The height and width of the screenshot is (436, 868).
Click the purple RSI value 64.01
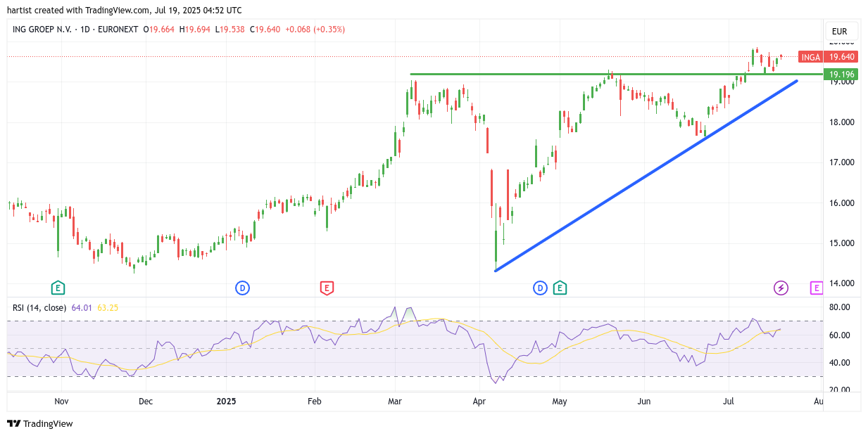coord(82,307)
